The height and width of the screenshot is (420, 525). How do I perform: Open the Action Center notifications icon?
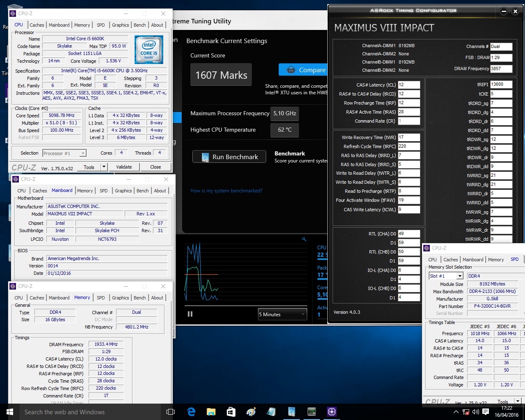click(x=486, y=412)
